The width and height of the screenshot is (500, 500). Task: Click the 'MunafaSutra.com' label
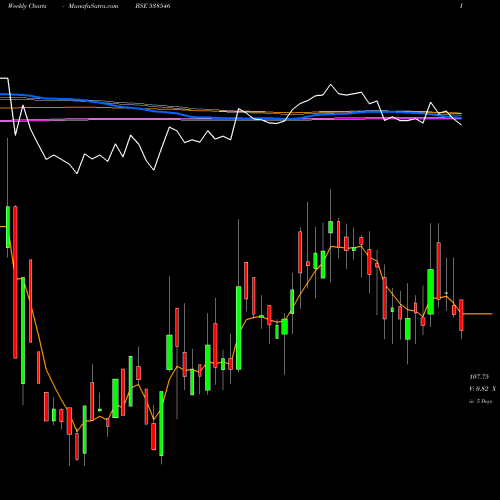click(x=93, y=6)
